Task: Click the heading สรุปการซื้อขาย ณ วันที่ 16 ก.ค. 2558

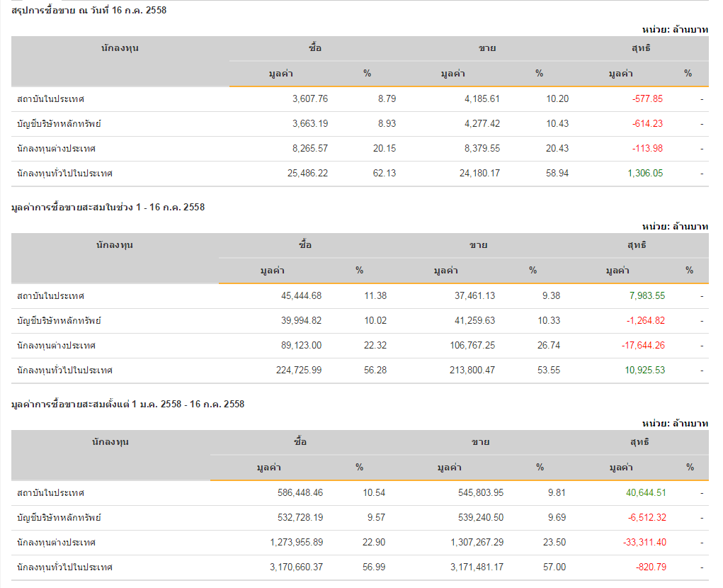Action: [x=89, y=11]
